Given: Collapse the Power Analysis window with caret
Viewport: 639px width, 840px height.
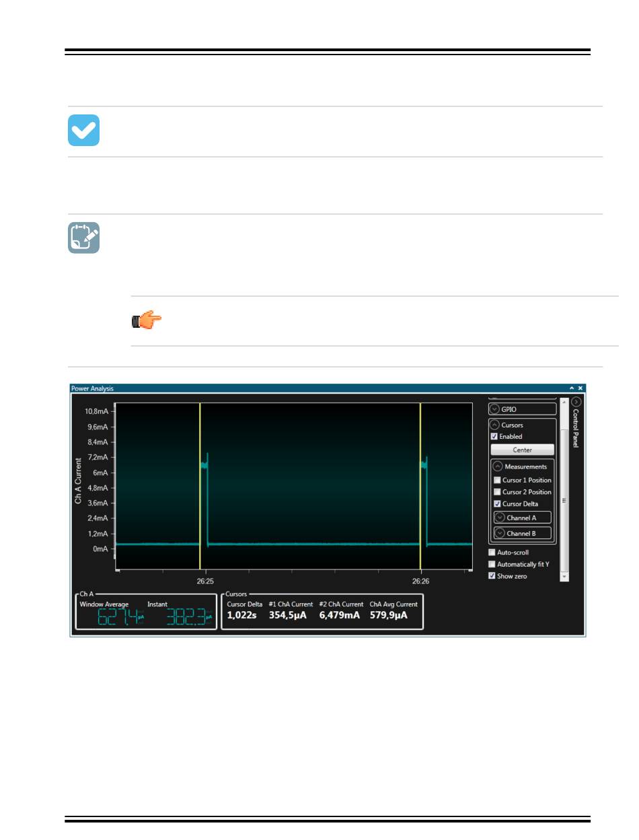Looking at the screenshot, I should [x=572, y=388].
